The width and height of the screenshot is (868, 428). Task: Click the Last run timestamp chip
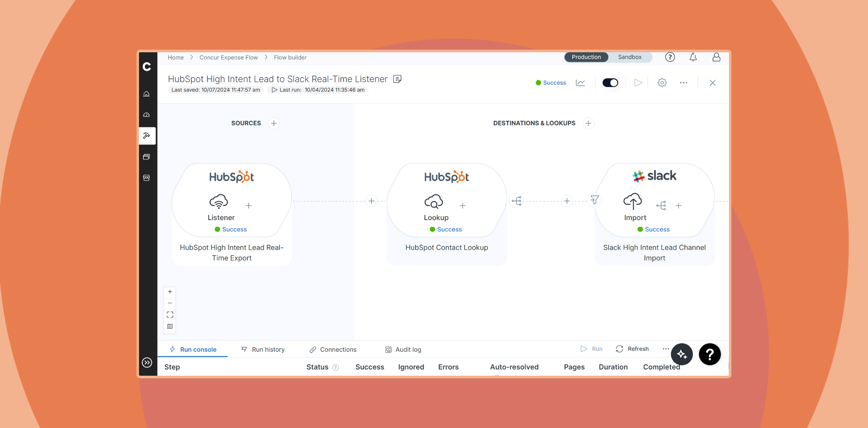tap(318, 90)
